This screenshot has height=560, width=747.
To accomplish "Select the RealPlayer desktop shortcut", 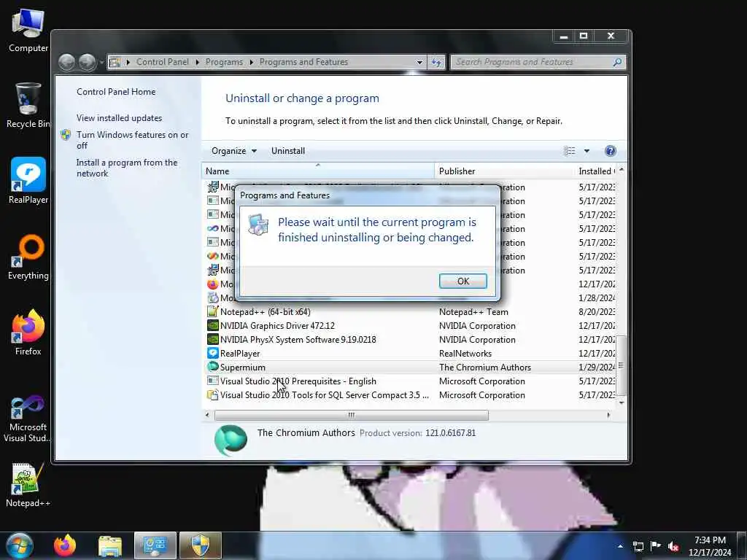I will (x=28, y=181).
